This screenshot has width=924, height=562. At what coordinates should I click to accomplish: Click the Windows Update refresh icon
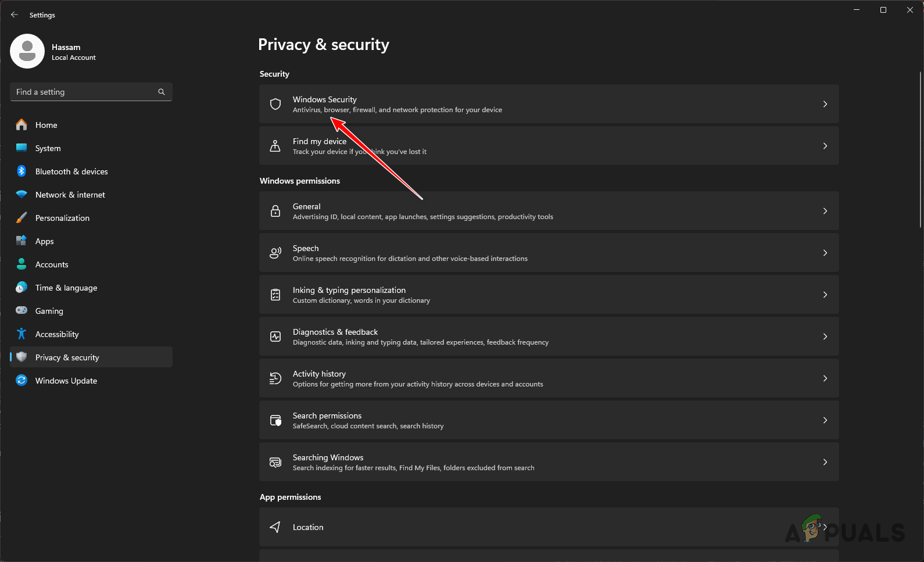pyautogui.click(x=22, y=380)
